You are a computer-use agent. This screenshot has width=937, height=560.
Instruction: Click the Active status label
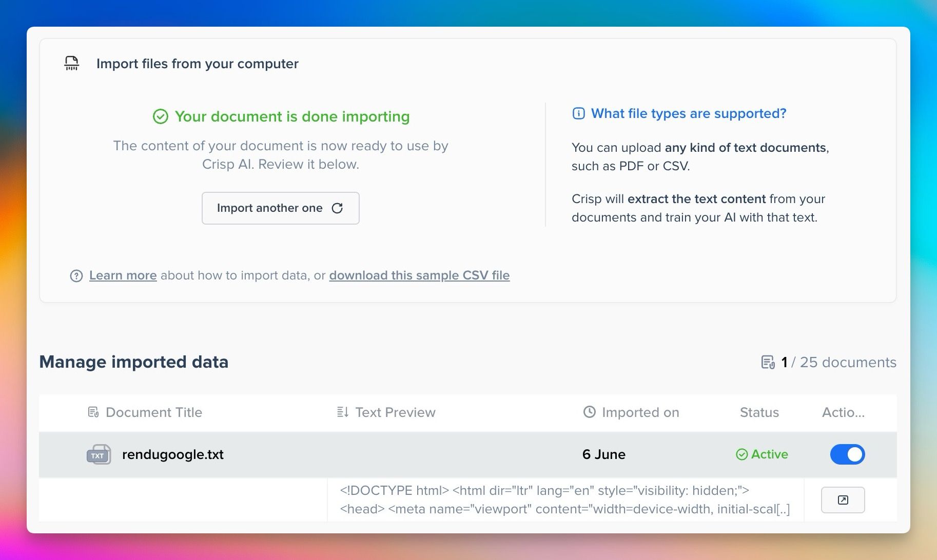pos(770,454)
